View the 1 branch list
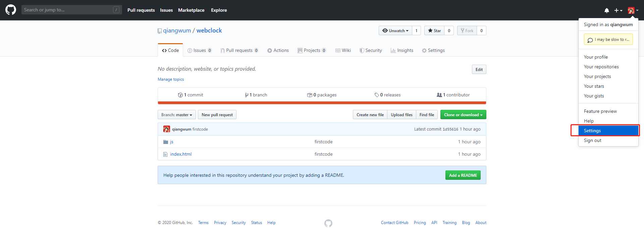The image size is (644, 228). click(x=256, y=95)
